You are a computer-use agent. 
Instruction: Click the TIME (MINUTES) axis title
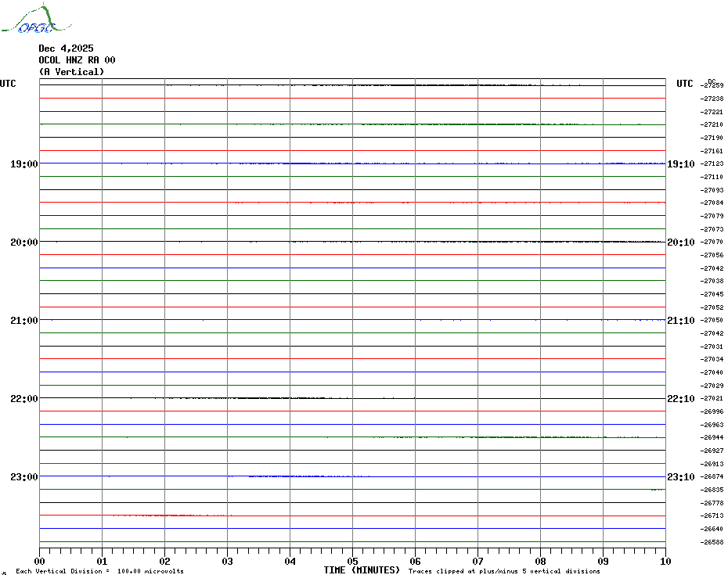pyautogui.click(x=362, y=570)
